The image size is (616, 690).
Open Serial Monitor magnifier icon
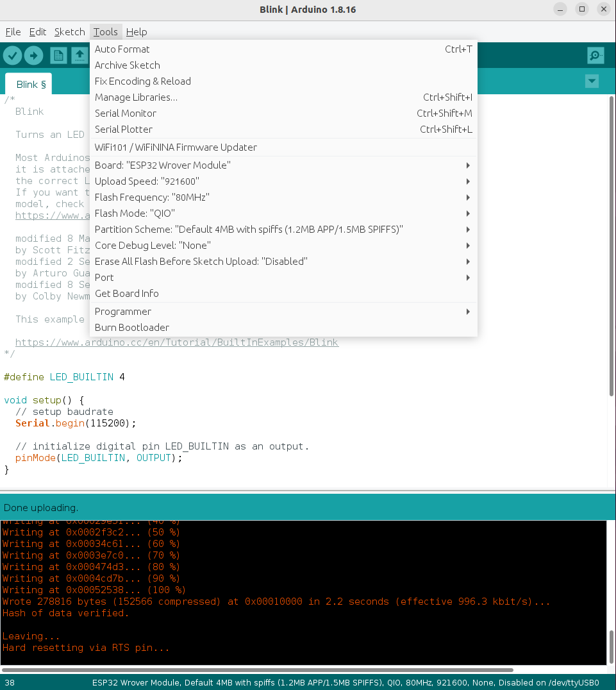pos(595,55)
